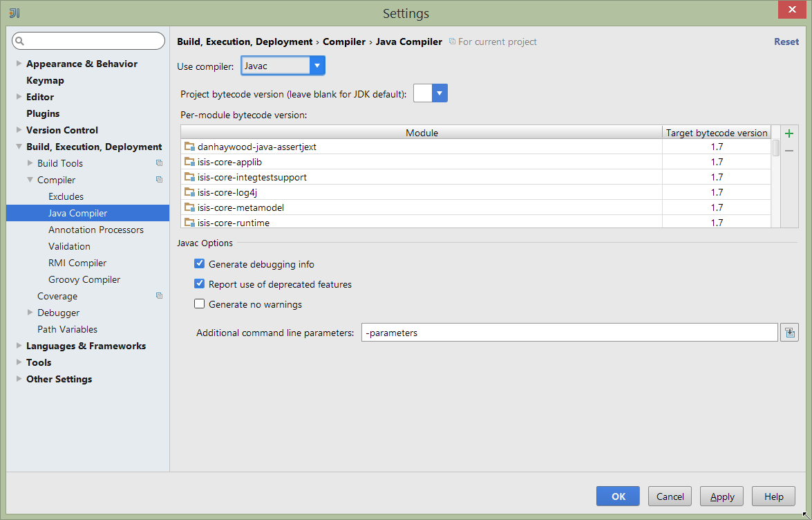Click the module icon for danhaywood-java-assertjext
Viewport: 812px width, 520px height.
point(189,147)
